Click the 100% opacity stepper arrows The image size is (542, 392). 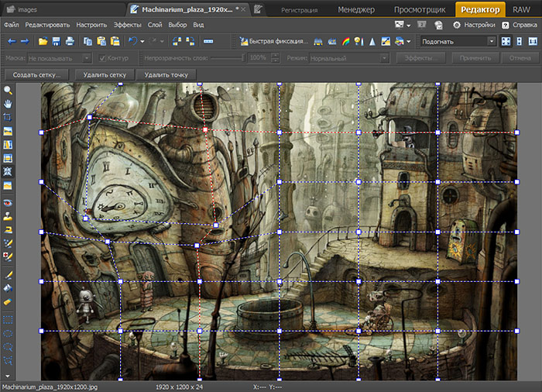tap(275, 58)
